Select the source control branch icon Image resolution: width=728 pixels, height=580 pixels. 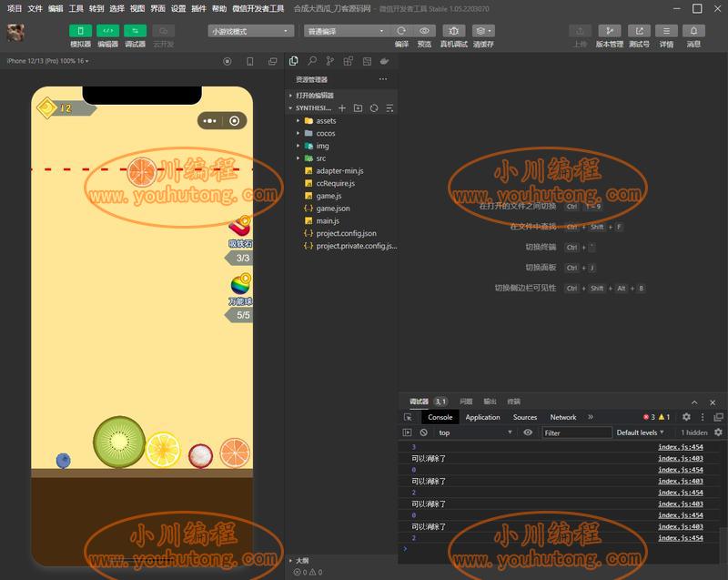tap(329, 61)
